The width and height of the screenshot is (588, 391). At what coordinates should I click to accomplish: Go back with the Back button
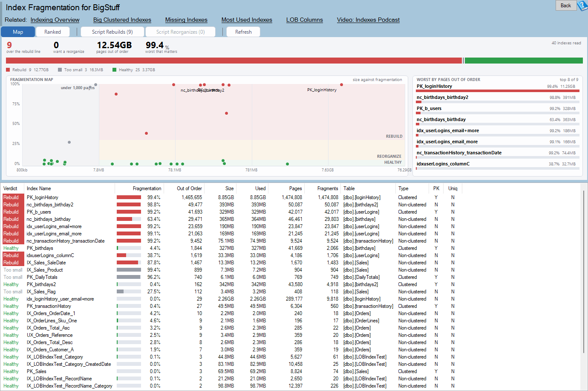[x=566, y=6]
